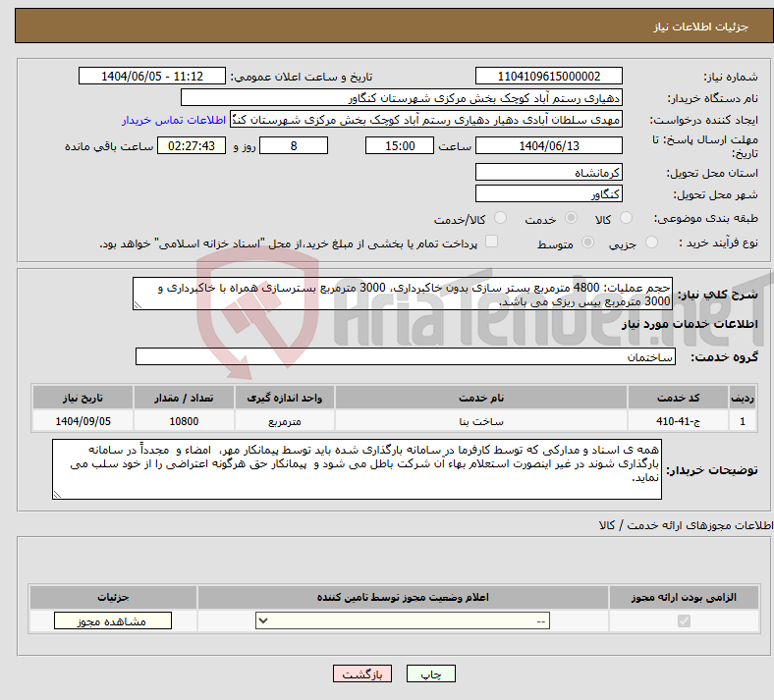Click the چاپ (print) button
This screenshot has height=700, width=774.
pyautogui.click(x=431, y=673)
